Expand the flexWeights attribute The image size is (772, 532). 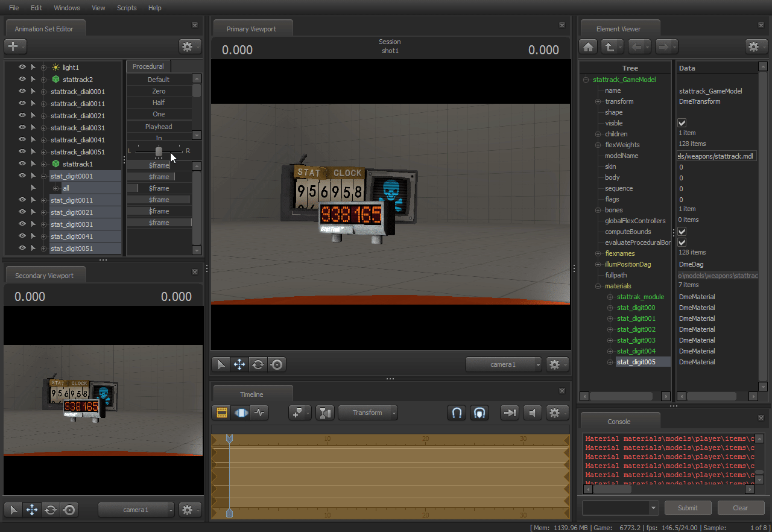tap(598, 145)
